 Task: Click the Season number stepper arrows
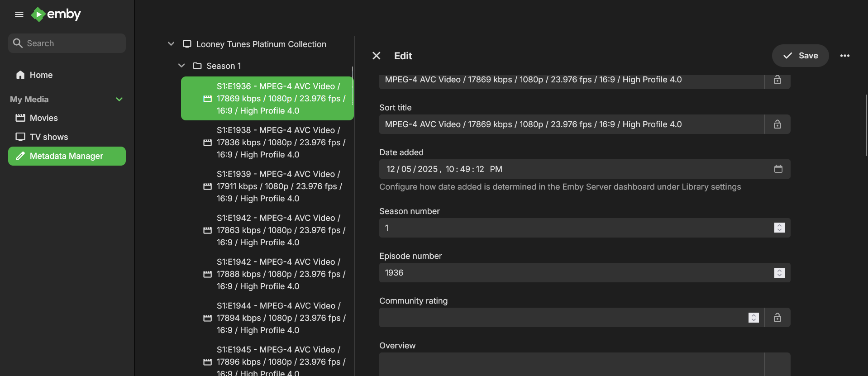point(779,228)
